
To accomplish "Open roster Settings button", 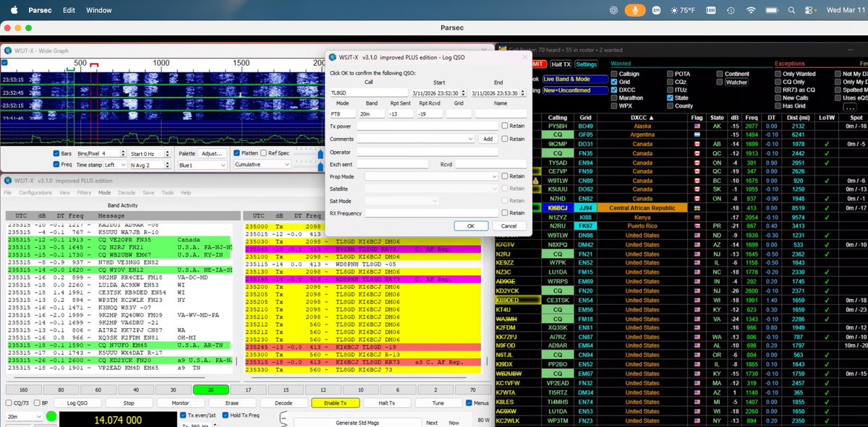I will [586, 64].
